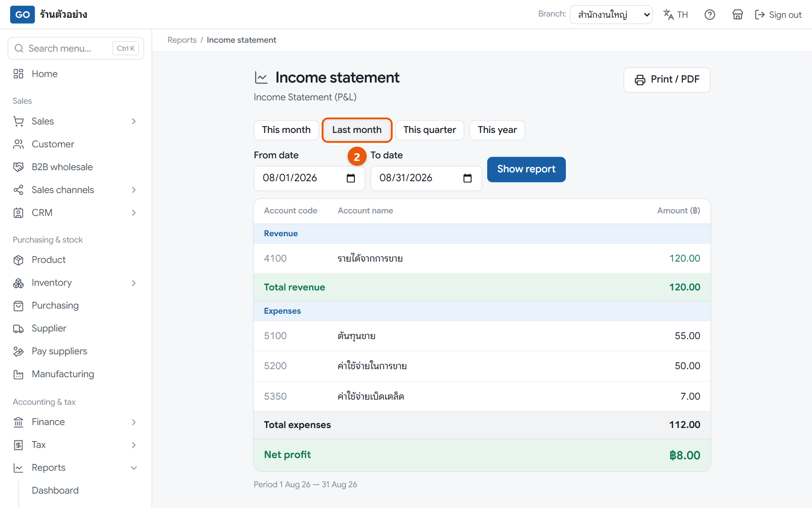Select the This quarter period tab
812x508 pixels.
click(430, 130)
